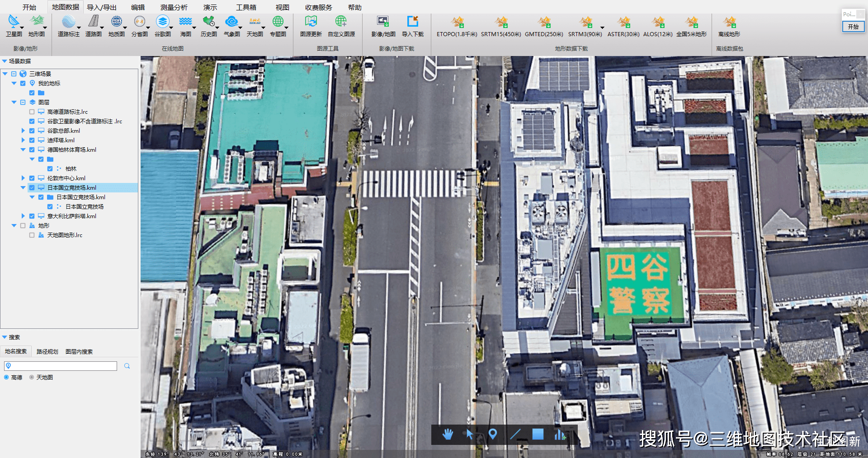Image resolution: width=868 pixels, height=458 pixels.
Task: Select the 分省图 province map
Action: [140, 26]
